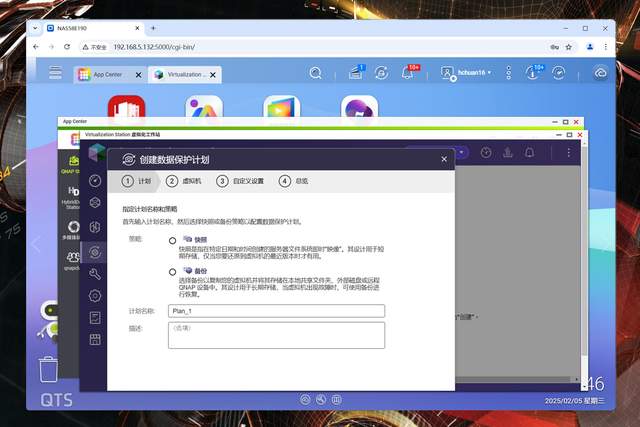This screenshot has height=427, width=640.
Task: Select the 快照 snapshot strategy radio button
Action: [173, 241]
